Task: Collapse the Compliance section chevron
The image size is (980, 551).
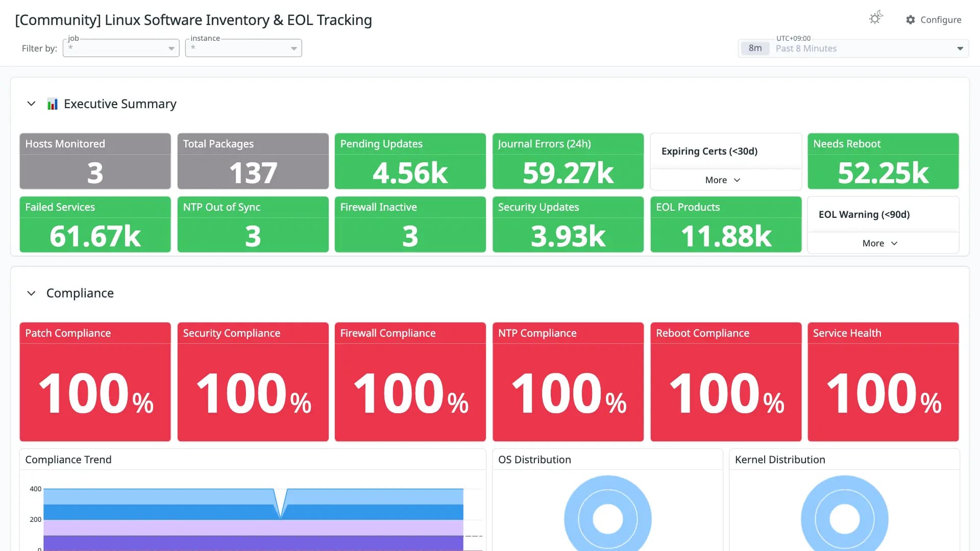Action: (x=31, y=293)
